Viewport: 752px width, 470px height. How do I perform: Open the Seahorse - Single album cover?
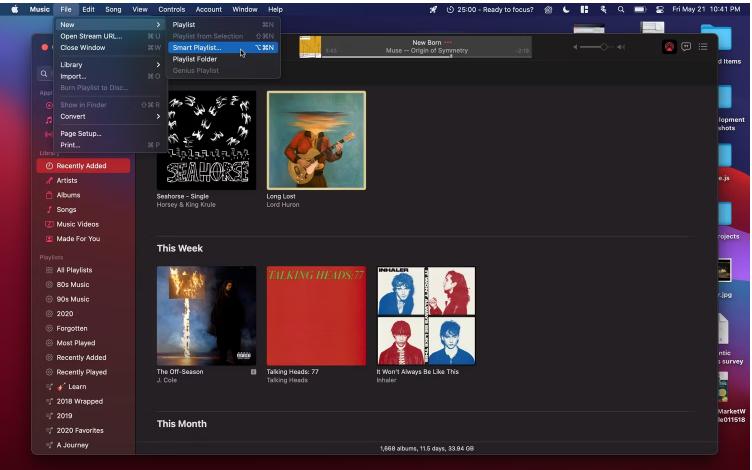pyautogui.click(x=206, y=140)
